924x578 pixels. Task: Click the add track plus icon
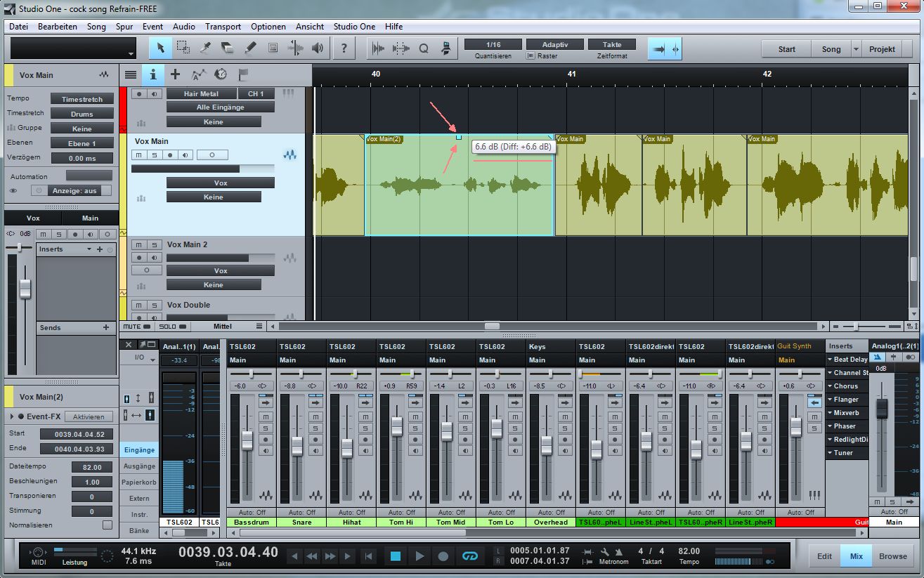pyautogui.click(x=175, y=74)
